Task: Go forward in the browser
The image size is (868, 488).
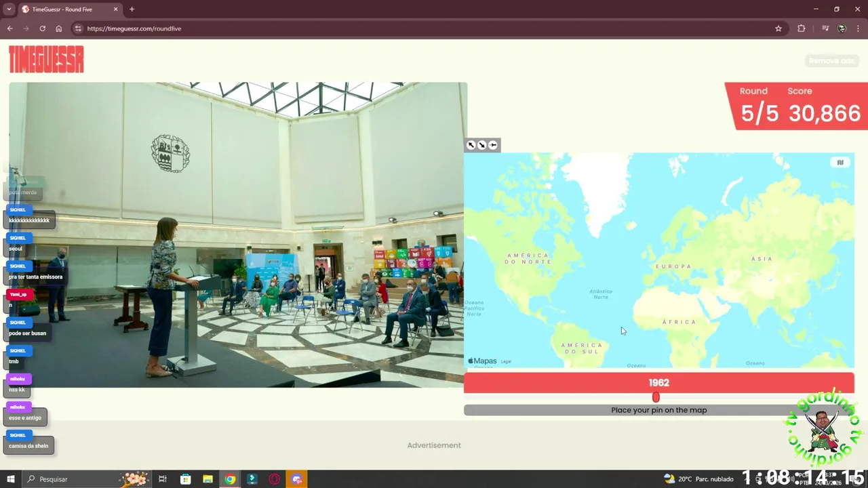Action: click(26, 28)
